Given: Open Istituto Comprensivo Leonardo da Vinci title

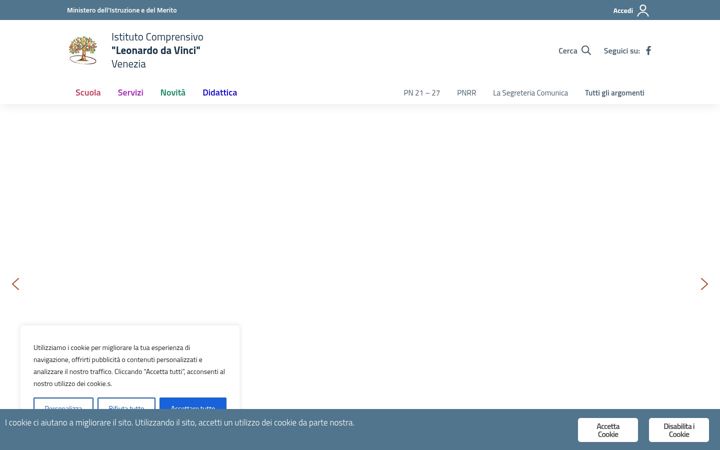Looking at the screenshot, I should click(157, 50).
